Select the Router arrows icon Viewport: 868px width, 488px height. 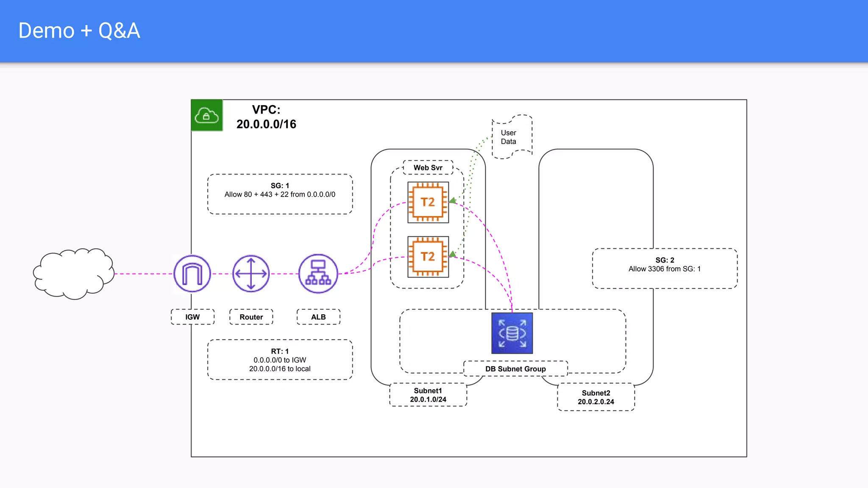click(x=251, y=274)
